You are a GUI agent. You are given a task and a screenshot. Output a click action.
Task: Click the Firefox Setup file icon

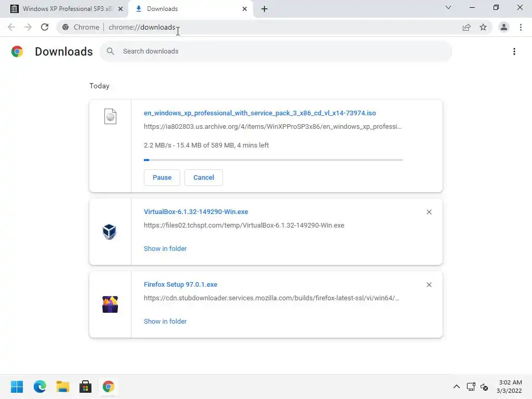pyautogui.click(x=110, y=304)
